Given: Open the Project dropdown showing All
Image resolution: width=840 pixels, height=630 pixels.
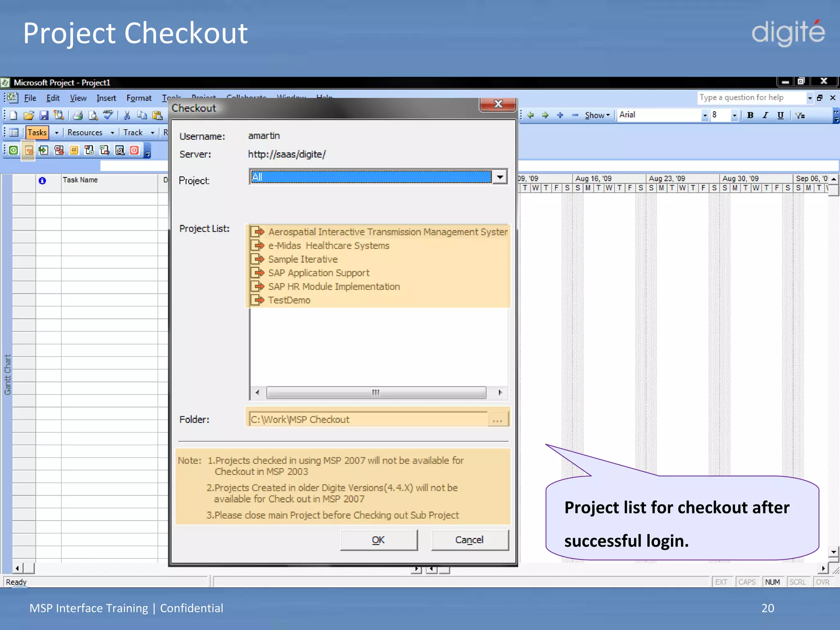Looking at the screenshot, I should point(500,177).
